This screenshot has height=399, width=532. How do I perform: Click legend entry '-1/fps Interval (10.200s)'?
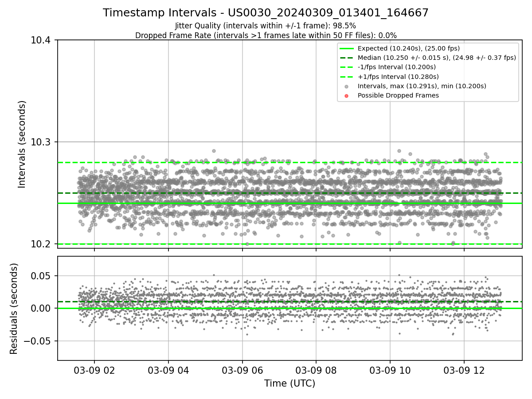tap(396, 67)
